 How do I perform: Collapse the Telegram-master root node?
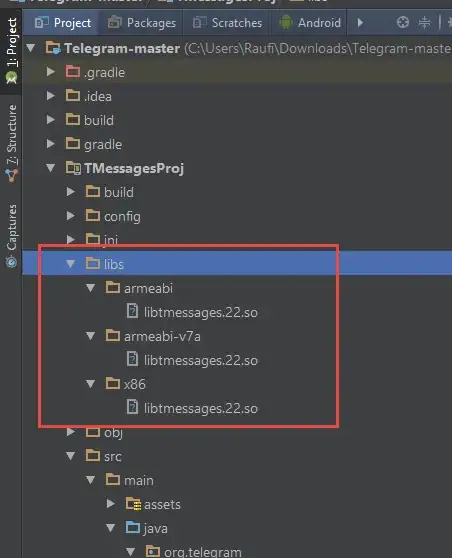pyautogui.click(x=31, y=48)
